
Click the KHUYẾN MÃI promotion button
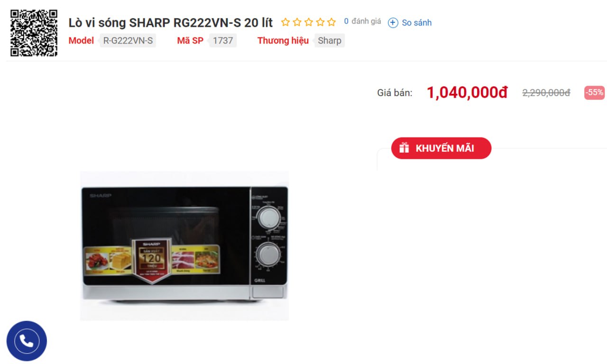point(441,148)
